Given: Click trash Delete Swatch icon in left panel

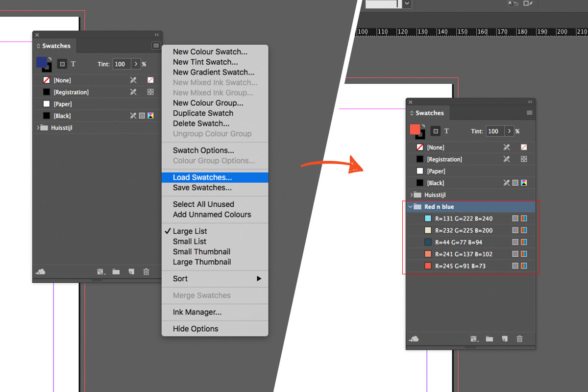Looking at the screenshot, I should click(146, 271).
